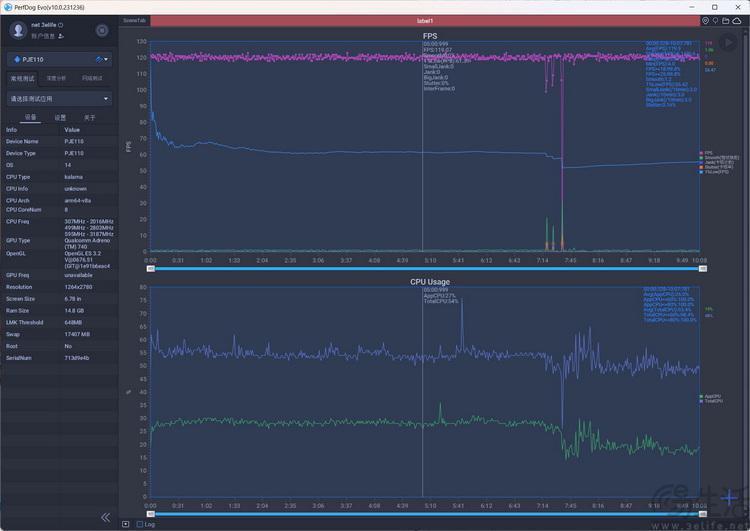Toggle the Log checkbox
Viewport: 750px width, 531px height.
click(140, 524)
